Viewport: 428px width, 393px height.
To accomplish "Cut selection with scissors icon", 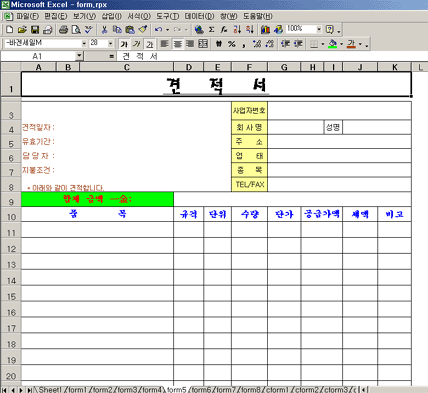I will [104, 30].
